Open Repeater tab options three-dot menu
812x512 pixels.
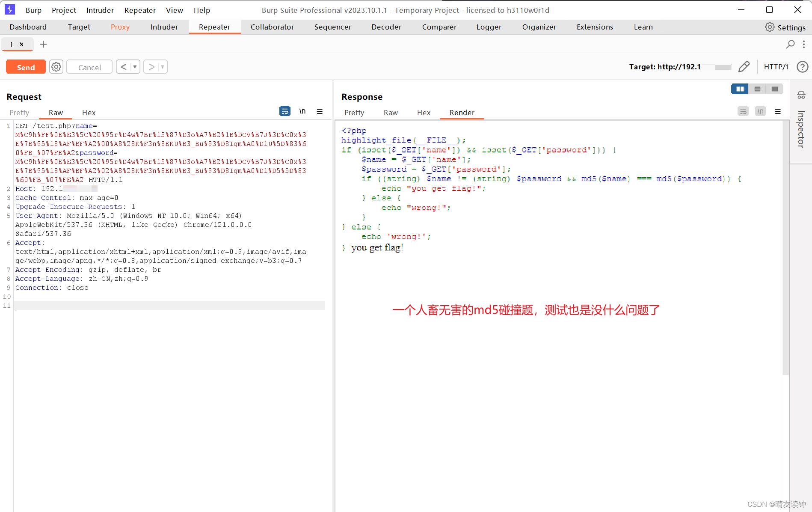804,44
